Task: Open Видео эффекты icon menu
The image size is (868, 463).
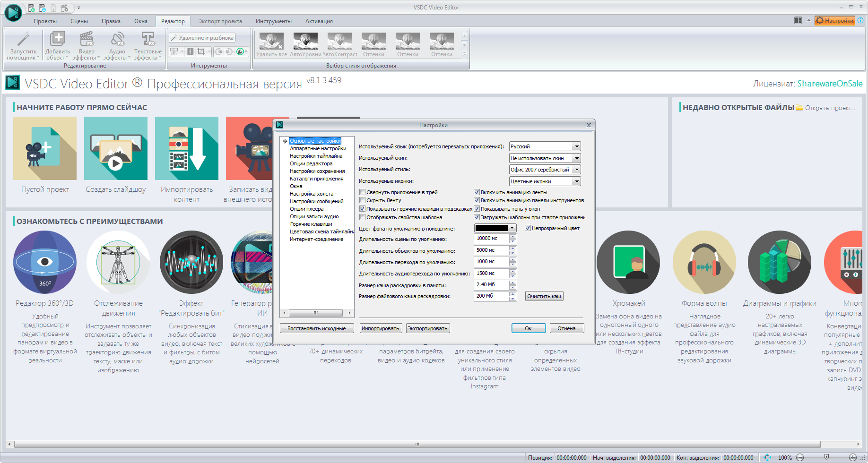Action: click(87, 40)
